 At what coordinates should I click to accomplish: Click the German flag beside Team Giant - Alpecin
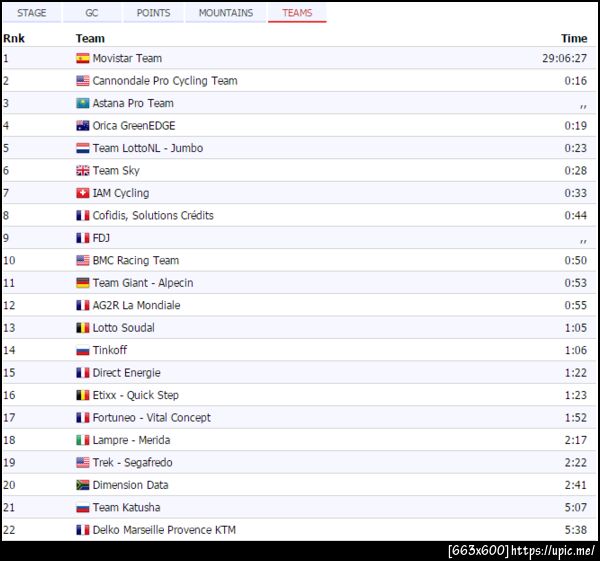pyautogui.click(x=83, y=283)
